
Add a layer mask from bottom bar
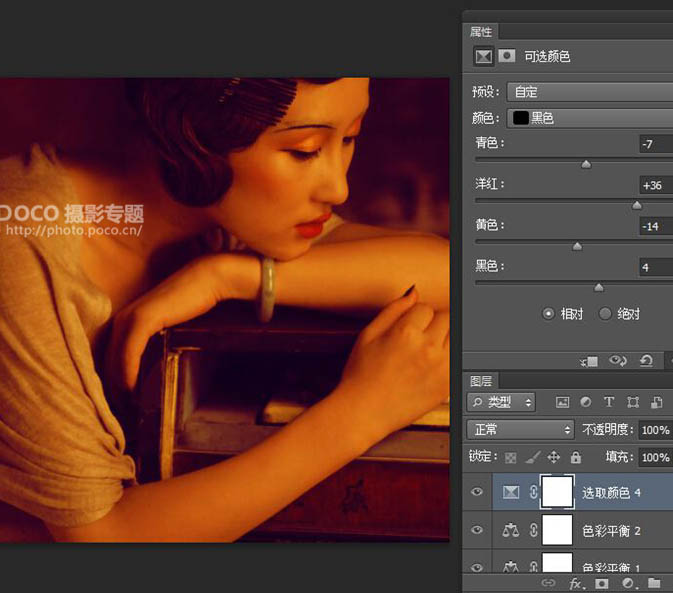(x=602, y=582)
